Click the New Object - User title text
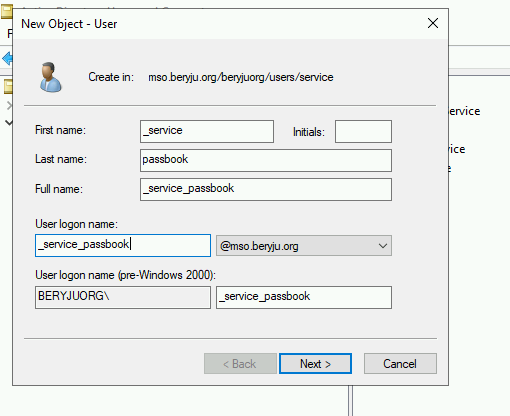510x416 pixels. [69, 24]
